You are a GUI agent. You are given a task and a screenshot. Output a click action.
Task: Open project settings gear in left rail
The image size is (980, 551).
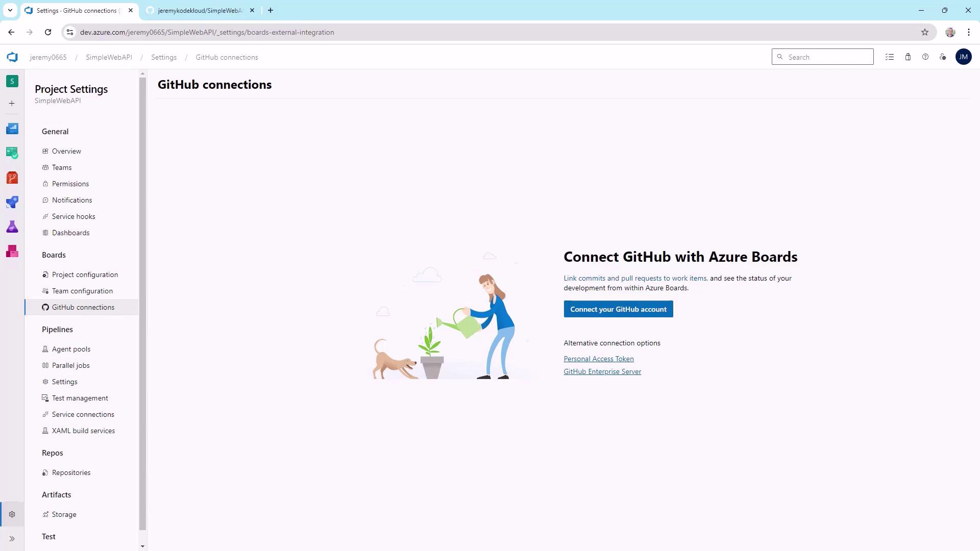pyautogui.click(x=12, y=514)
